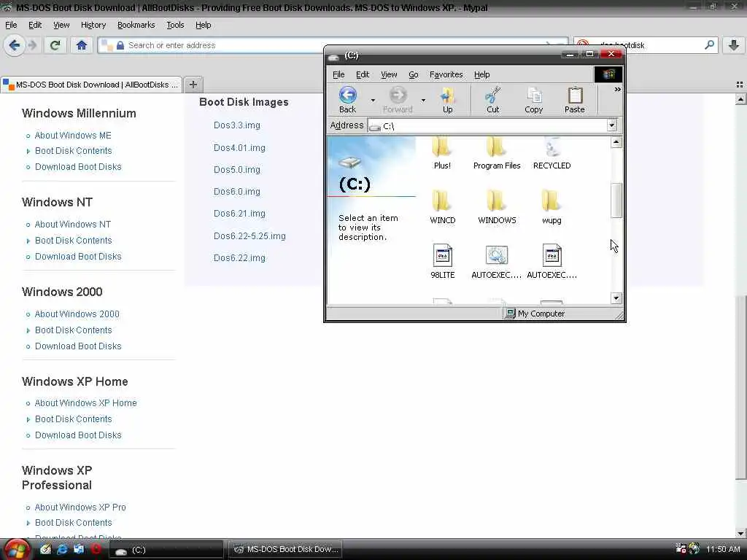Screen dimensions: 747x560
Task: Click MS-DOS Boot Disk taskbar button
Action: tap(285, 550)
